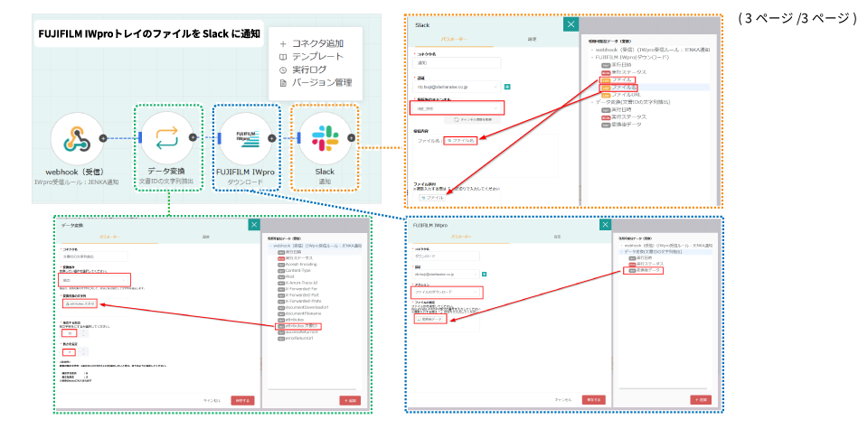Switch to パラメーター tab in Slack dialog
The height and width of the screenshot is (429, 868).
coord(454,39)
